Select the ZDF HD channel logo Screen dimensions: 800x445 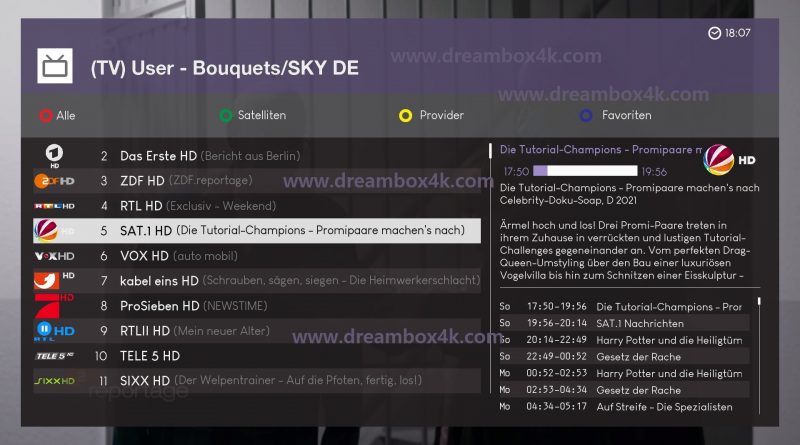54,181
